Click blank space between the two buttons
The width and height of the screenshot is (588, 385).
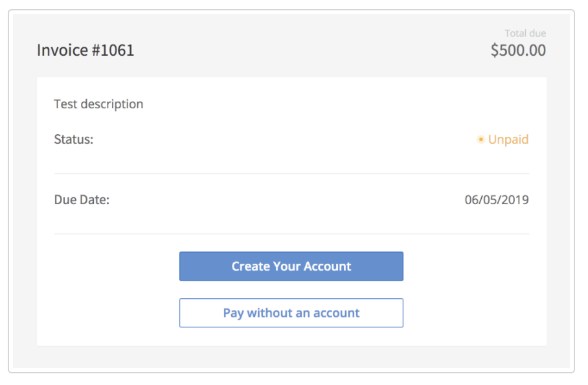[291, 290]
